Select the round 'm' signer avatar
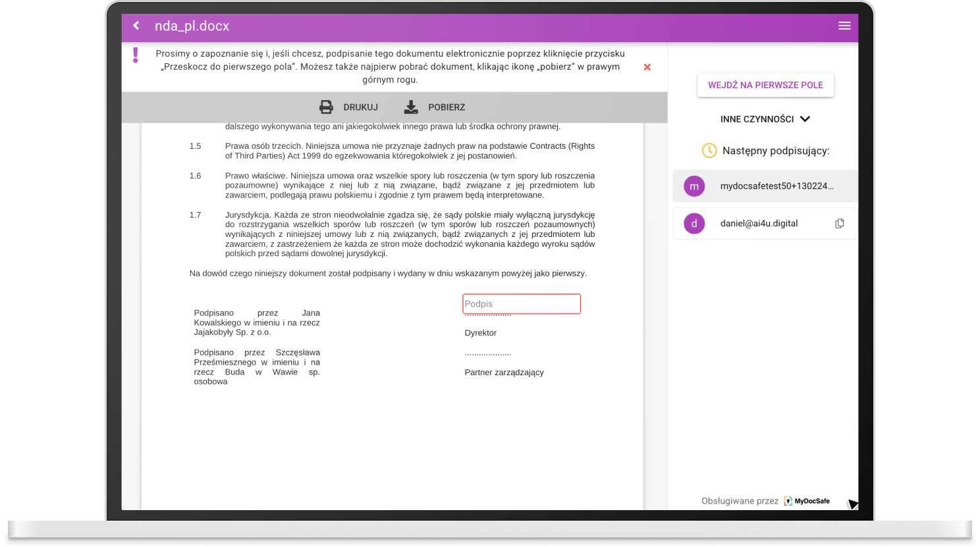 (694, 186)
